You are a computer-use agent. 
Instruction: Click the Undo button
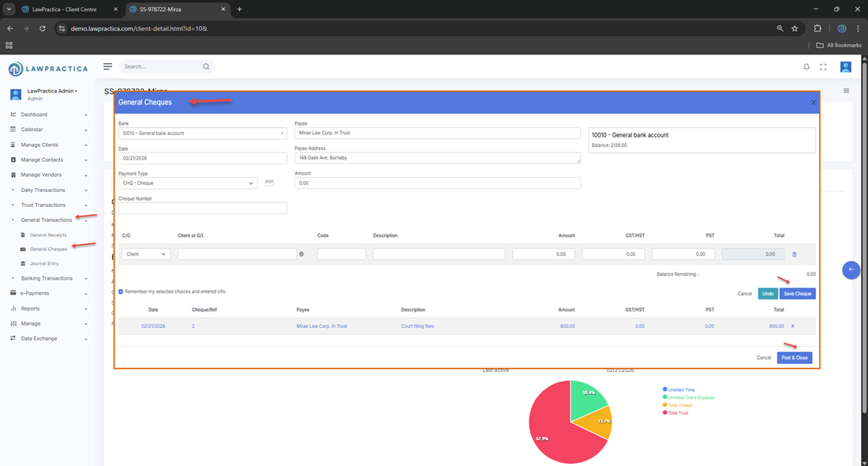tap(767, 294)
